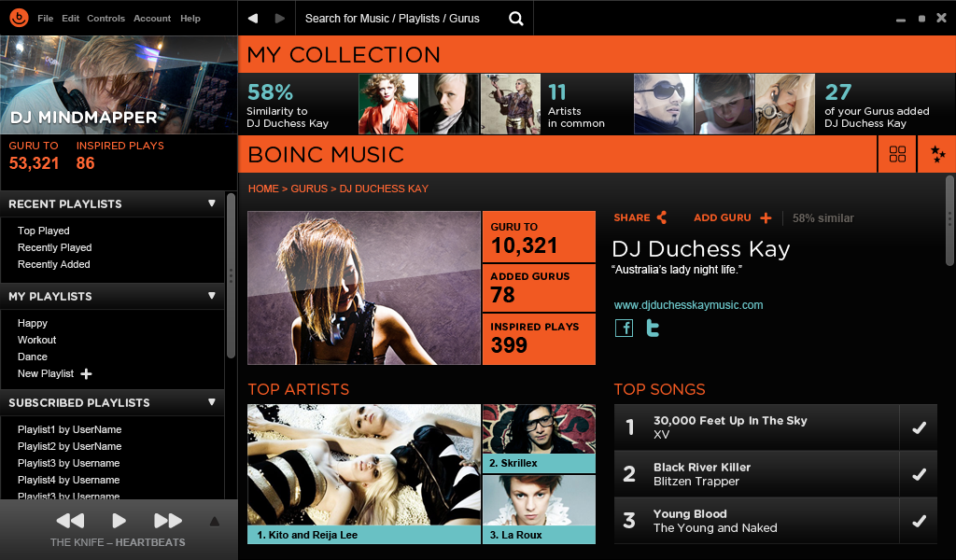The height and width of the screenshot is (560, 956).
Task: Open DJ Duchess Kay's Twitter icon
Action: pyautogui.click(x=653, y=328)
